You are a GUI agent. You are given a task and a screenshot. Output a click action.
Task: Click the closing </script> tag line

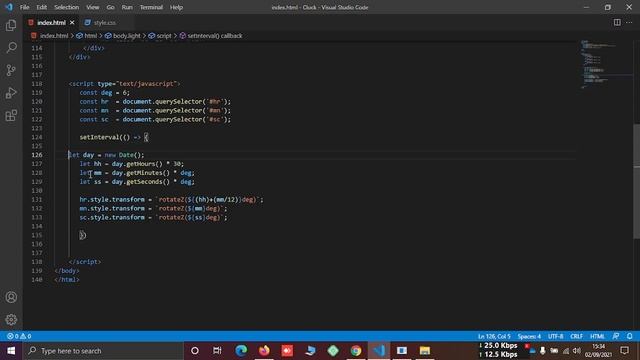85,262
